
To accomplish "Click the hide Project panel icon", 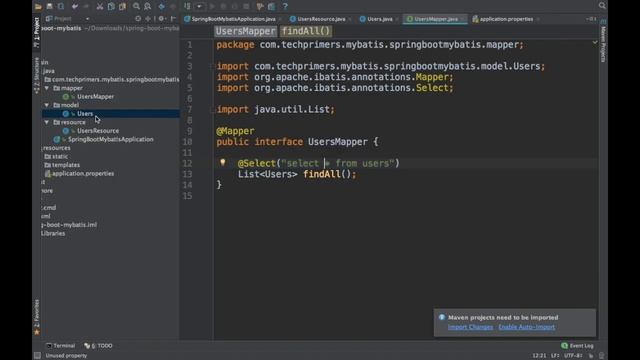I will click(x=173, y=19).
